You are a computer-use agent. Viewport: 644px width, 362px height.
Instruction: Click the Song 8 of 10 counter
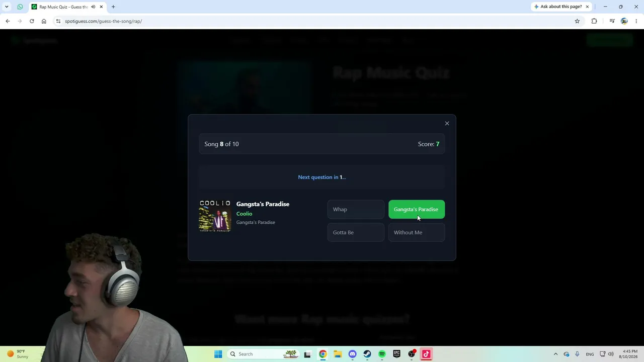click(221, 144)
